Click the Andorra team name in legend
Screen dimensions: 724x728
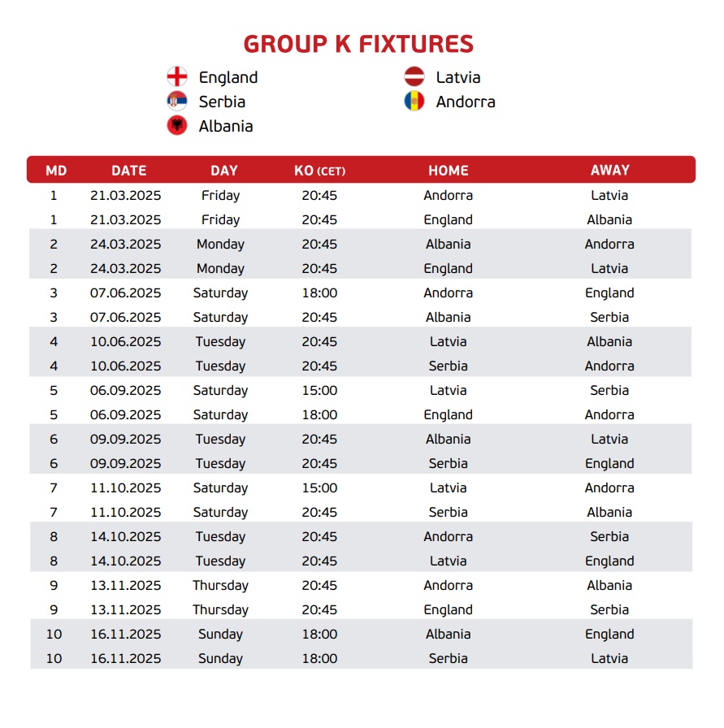coord(466,102)
